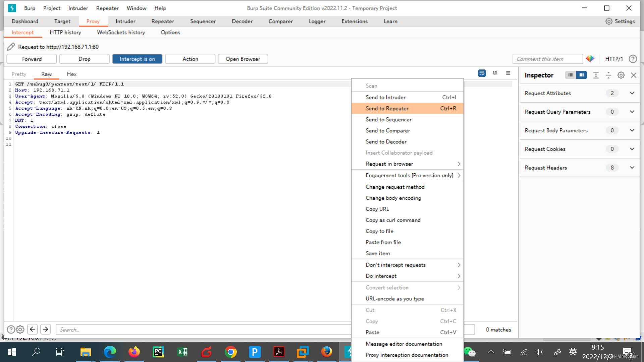Click the highlight color picker icon
This screenshot has height=362, width=644.
(590, 59)
